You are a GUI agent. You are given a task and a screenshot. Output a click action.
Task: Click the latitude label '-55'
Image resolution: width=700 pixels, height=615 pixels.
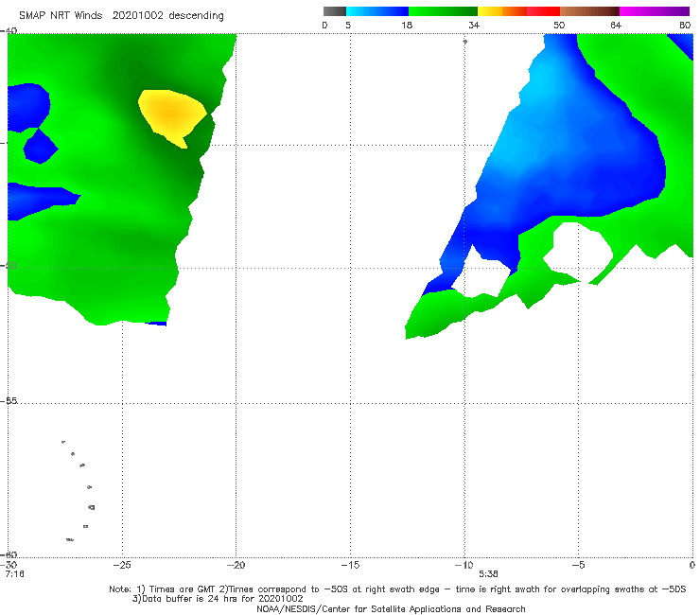9,401
